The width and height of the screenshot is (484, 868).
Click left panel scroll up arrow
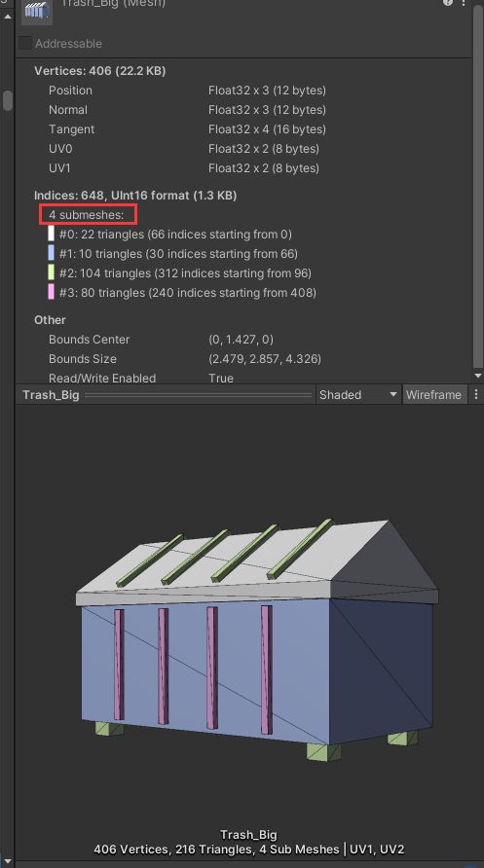[x=7, y=17]
